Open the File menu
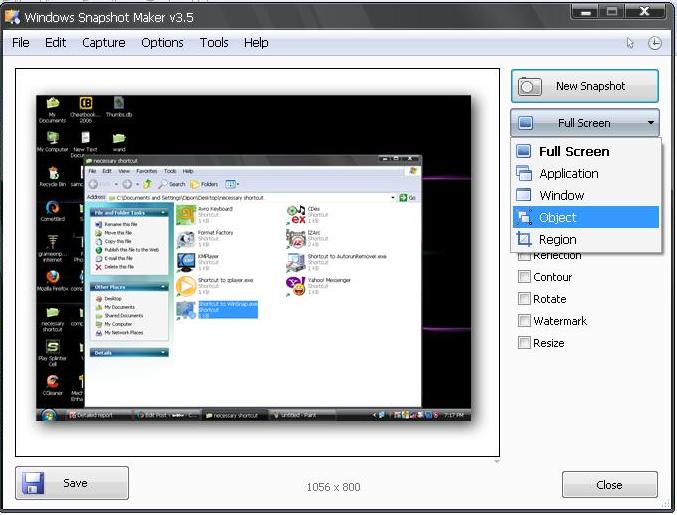The image size is (677, 515). [21, 43]
